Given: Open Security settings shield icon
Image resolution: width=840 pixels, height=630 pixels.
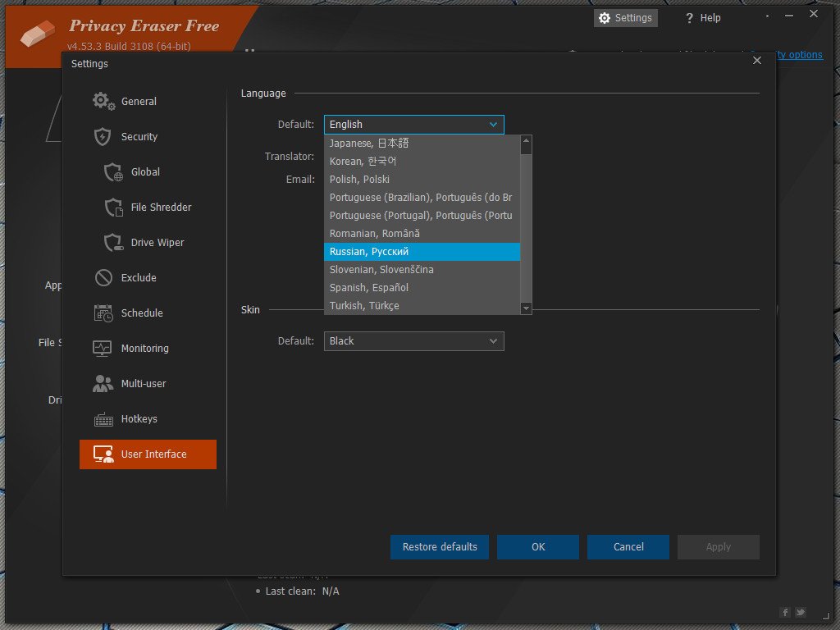Looking at the screenshot, I should 103,137.
